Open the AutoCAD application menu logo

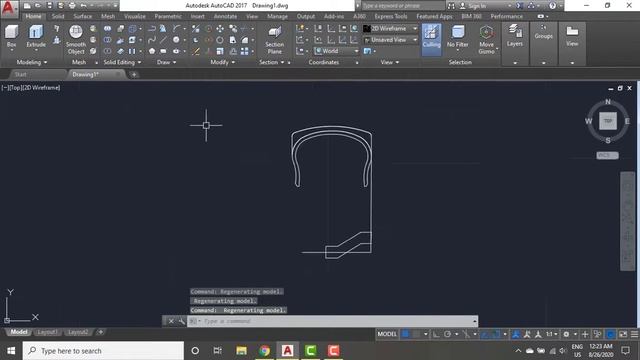(x=9, y=8)
